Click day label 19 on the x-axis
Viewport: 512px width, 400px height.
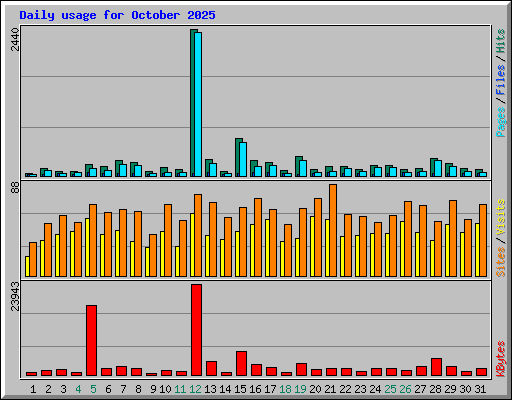tap(300, 389)
